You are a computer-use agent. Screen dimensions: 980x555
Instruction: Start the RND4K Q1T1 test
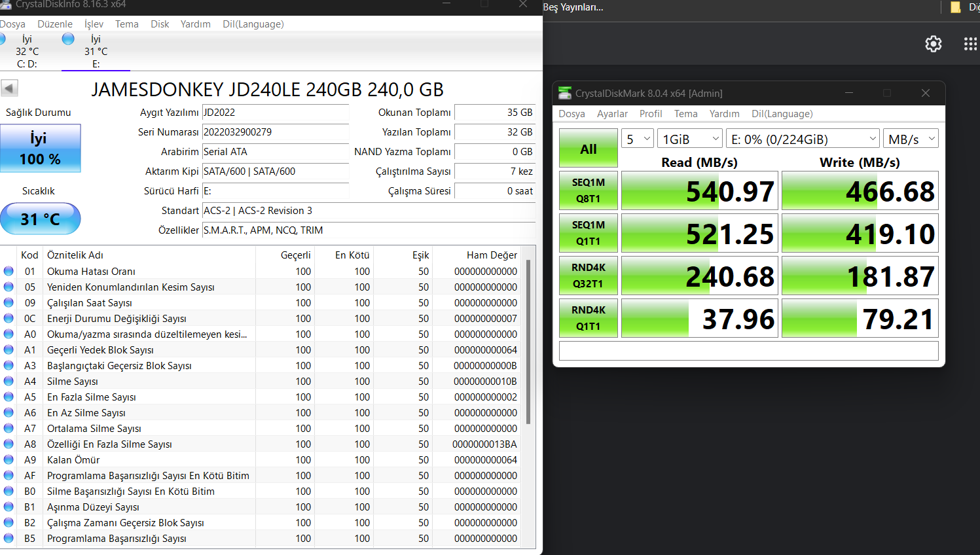click(x=589, y=318)
